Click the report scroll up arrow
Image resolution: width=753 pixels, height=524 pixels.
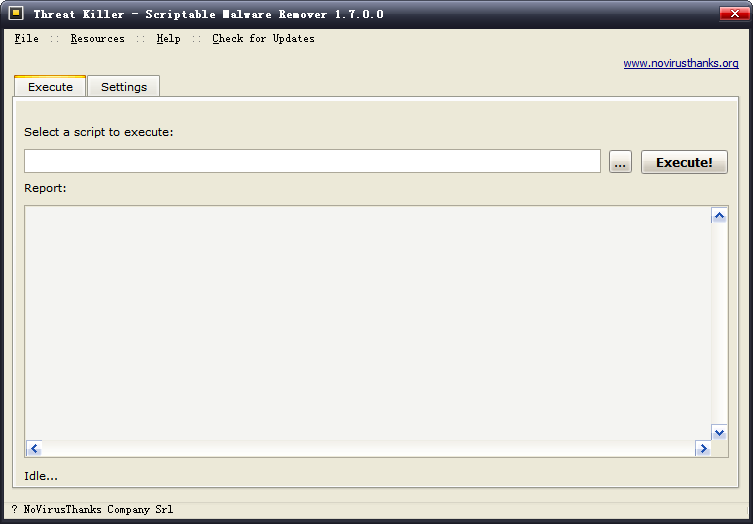pos(719,216)
